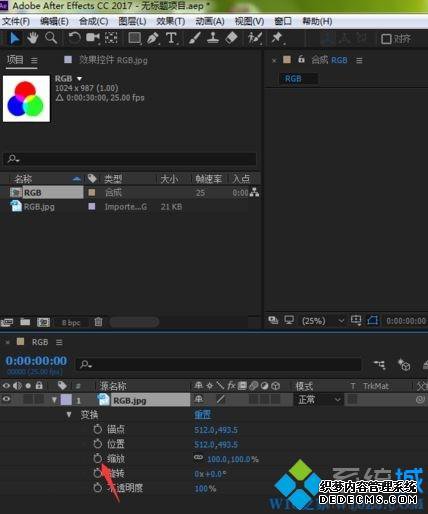
Task: Toggle RGB.jpg layer shy switch
Action: (x=199, y=399)
